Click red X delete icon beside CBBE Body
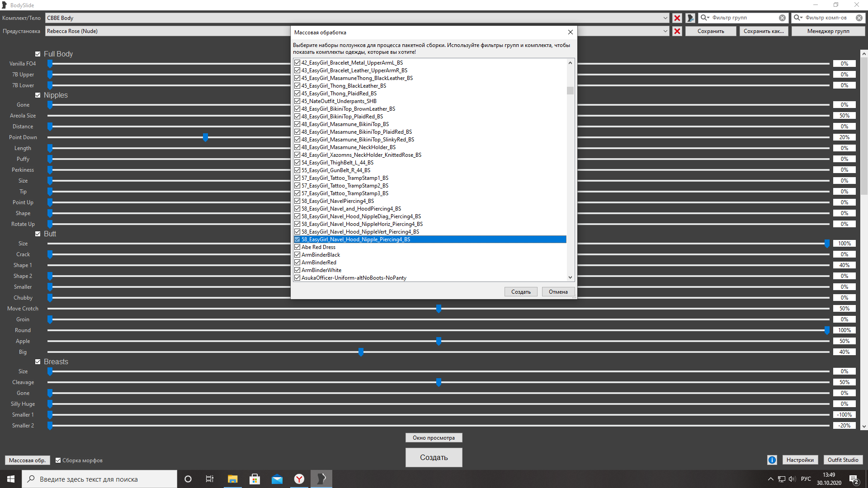Image resolution: width=868 pixels, height=488 pixels. pyautogui.click(x=677, y=18)
